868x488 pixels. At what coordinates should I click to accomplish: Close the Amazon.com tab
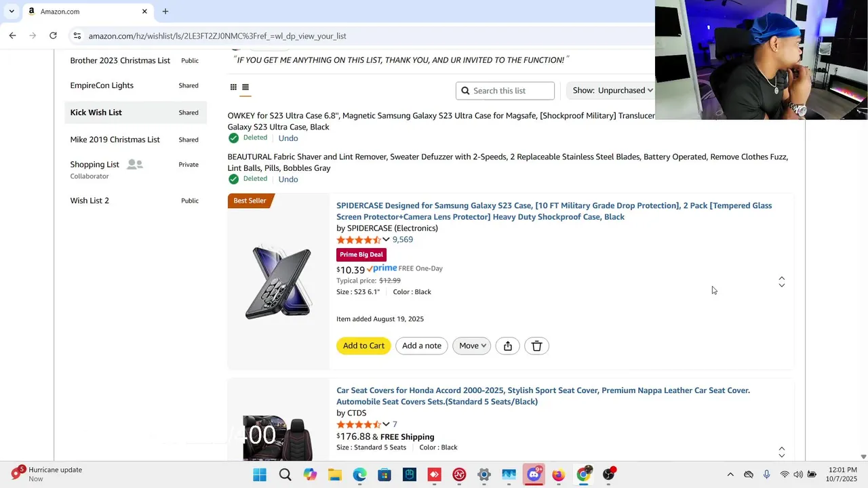point(144,12)
